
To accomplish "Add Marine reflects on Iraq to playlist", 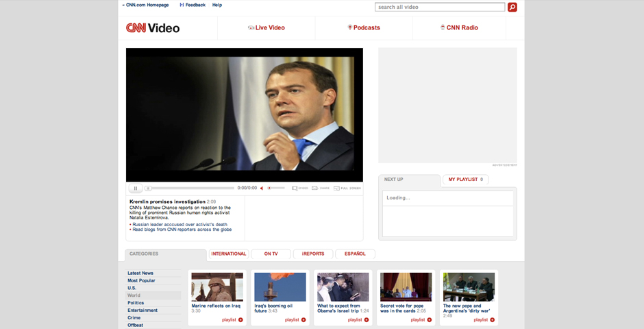I will 232,320.
